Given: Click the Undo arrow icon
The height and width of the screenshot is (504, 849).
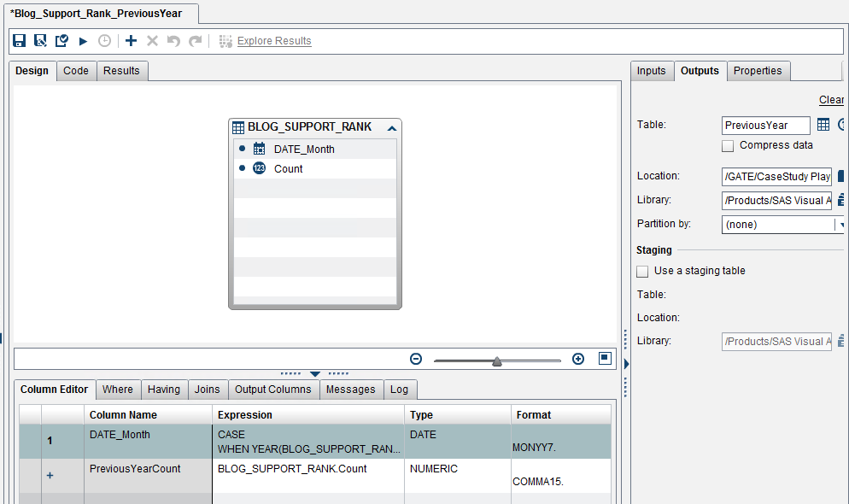Looking at the screenshot, I should 173,41.
